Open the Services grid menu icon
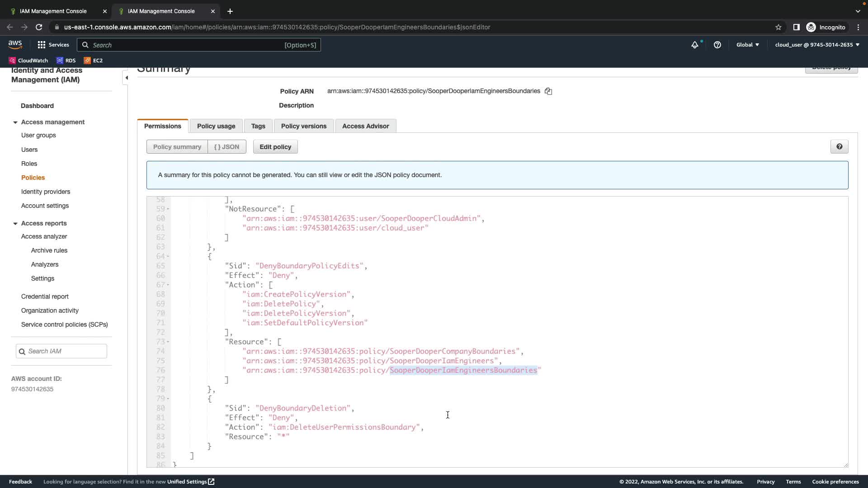 click(x=42, y=45)
